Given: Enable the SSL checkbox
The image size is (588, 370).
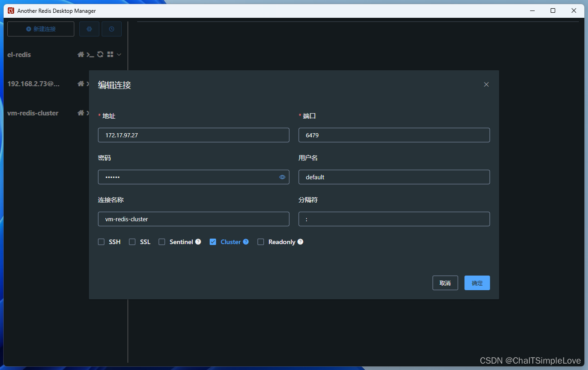Looking at the screenshot, I should coord(132,242).
